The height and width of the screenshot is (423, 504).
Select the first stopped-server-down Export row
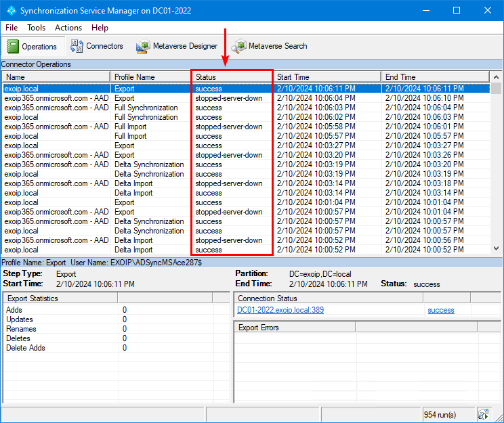click(135, 98)
